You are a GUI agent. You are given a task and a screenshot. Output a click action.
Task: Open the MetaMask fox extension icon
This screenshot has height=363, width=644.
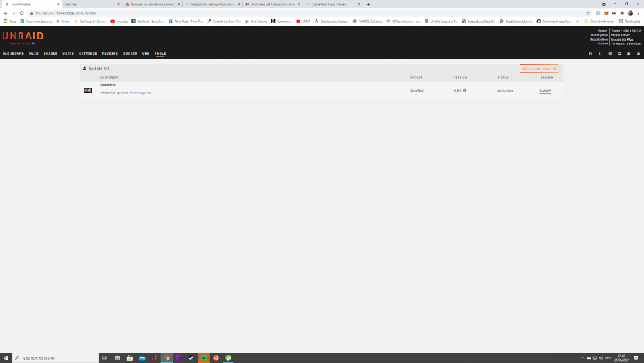(x=606, y=13)
